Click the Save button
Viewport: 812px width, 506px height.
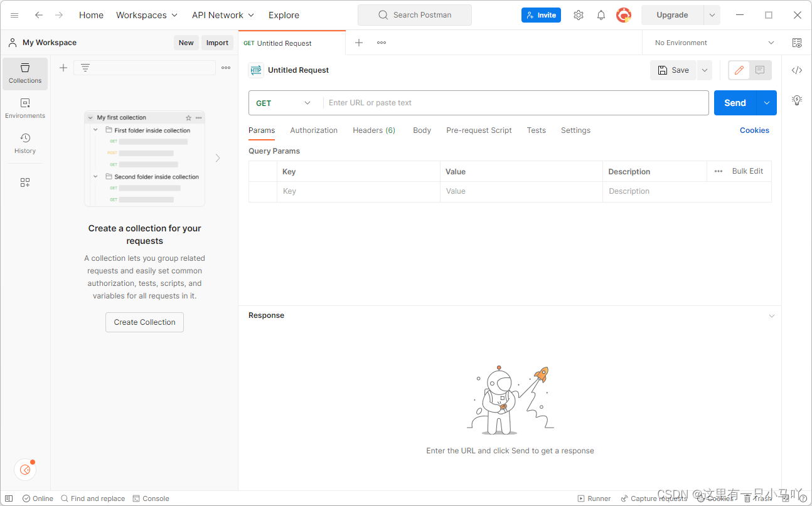[673, 70]
